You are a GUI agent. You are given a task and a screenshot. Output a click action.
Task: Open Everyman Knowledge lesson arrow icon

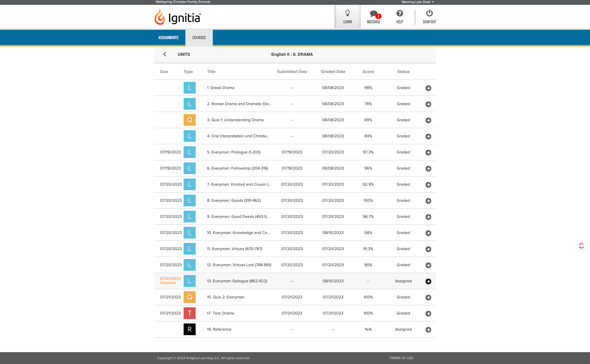428,233
